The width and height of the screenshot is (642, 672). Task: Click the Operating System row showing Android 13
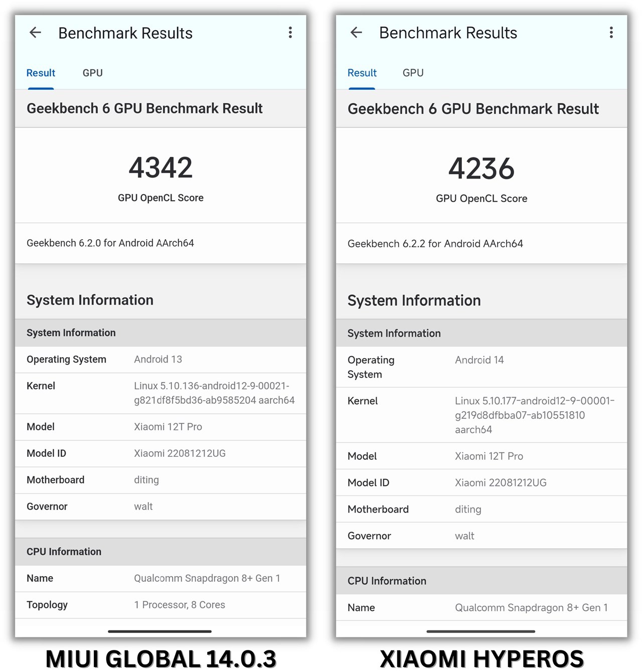(160, 360)
